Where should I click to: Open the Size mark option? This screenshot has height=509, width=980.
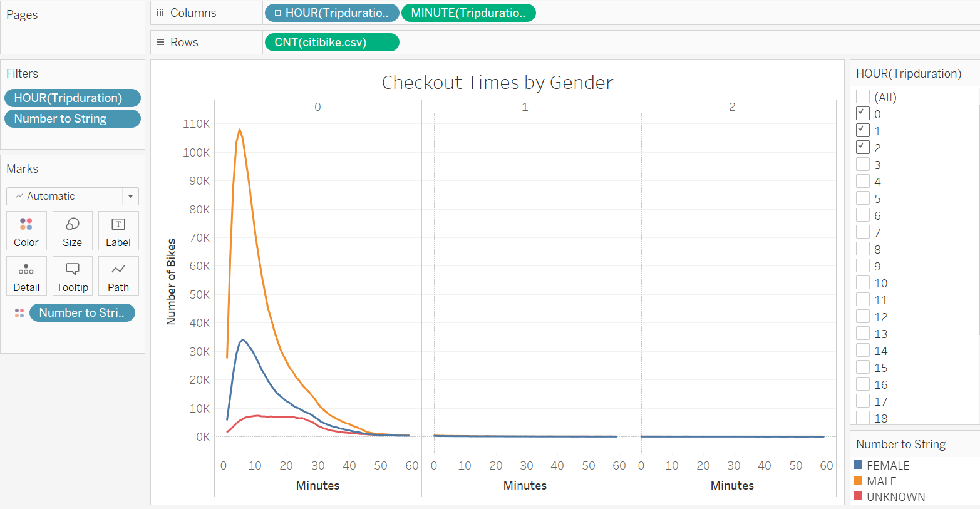72,230
